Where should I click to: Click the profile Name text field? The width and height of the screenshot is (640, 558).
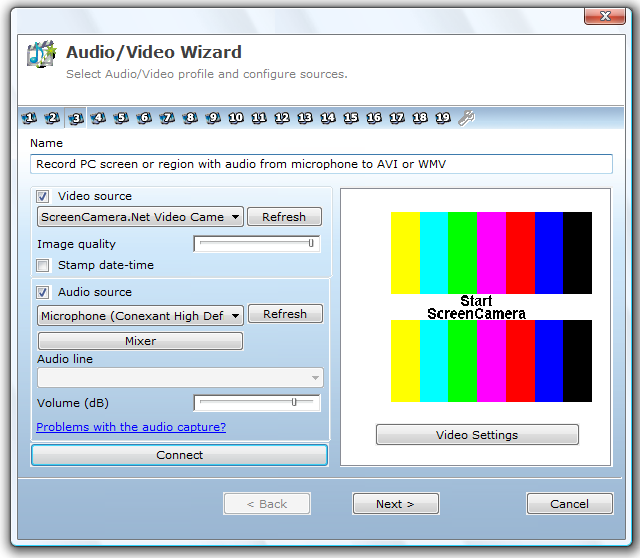click(321, 164)
